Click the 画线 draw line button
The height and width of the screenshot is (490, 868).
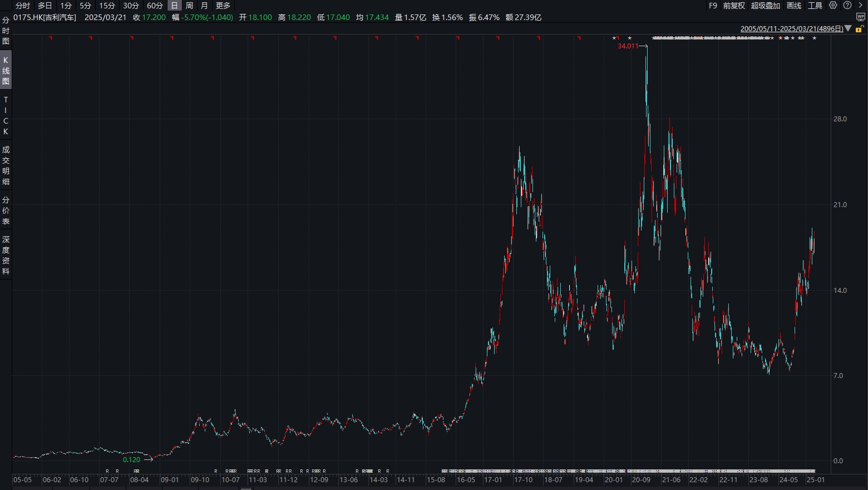(794, 6)
